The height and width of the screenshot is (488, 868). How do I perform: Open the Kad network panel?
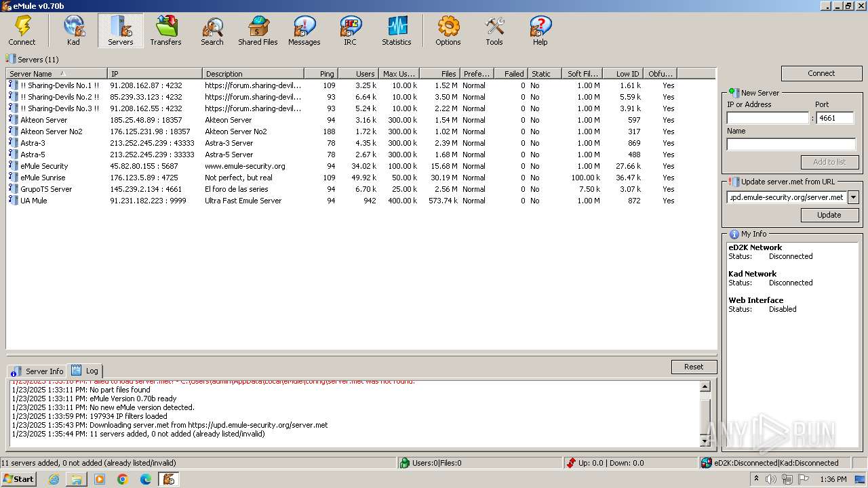tap(73, 31)
